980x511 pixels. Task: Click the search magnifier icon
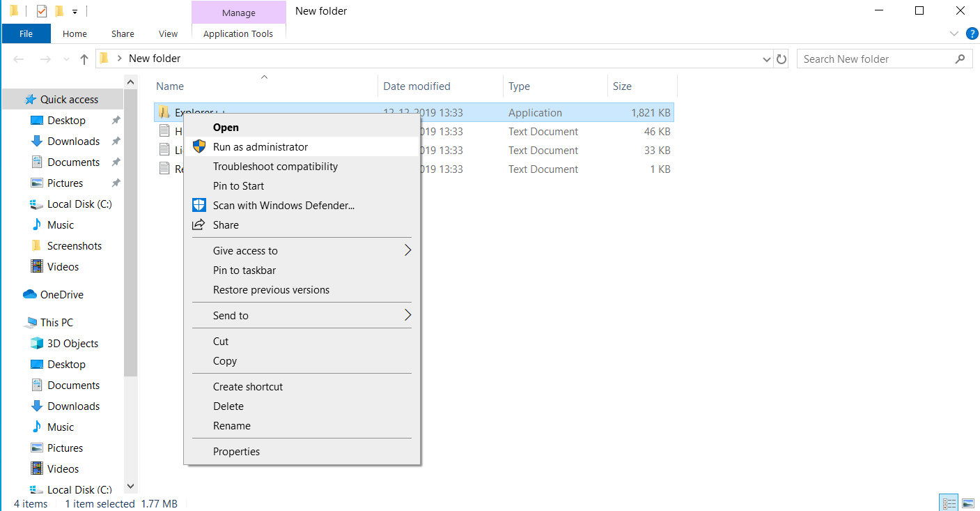click(960, 59)
